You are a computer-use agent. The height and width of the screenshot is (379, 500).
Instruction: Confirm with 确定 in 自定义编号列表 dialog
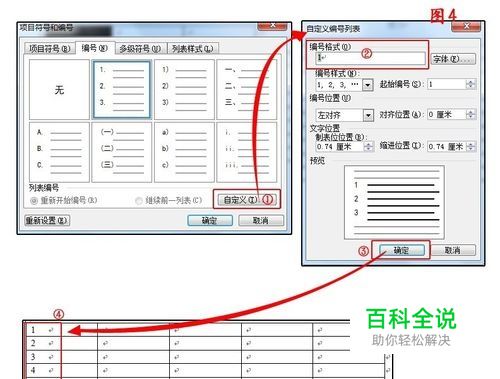402,250
